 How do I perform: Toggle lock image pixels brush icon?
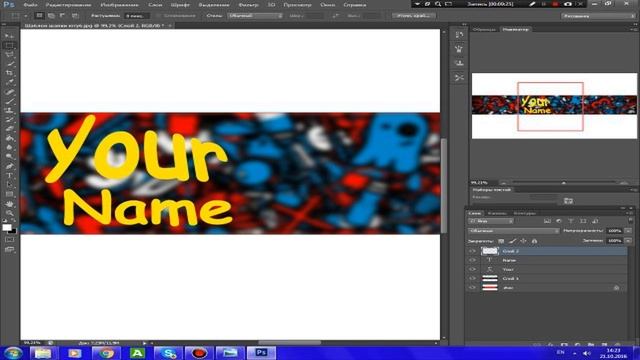512,241
